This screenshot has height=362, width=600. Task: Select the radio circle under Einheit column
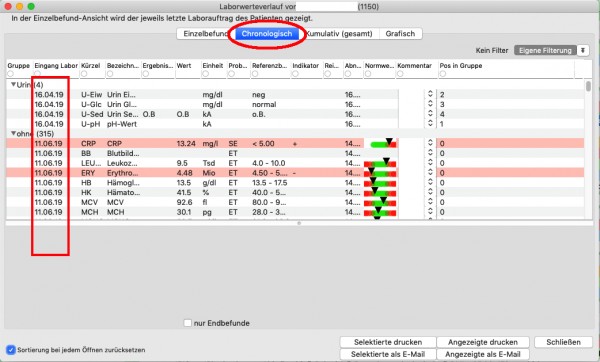tap(205, 73)
